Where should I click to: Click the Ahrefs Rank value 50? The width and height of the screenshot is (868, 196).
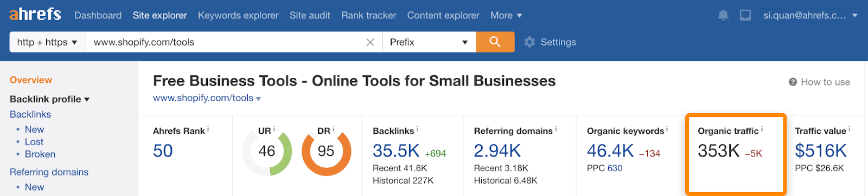click(163, 151)
